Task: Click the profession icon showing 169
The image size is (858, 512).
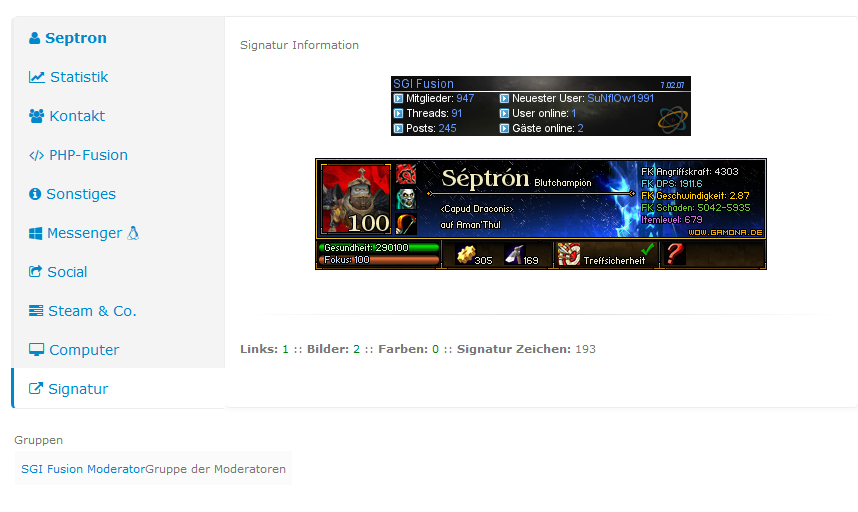Action: pyautogui.click(x=514, y=254)
